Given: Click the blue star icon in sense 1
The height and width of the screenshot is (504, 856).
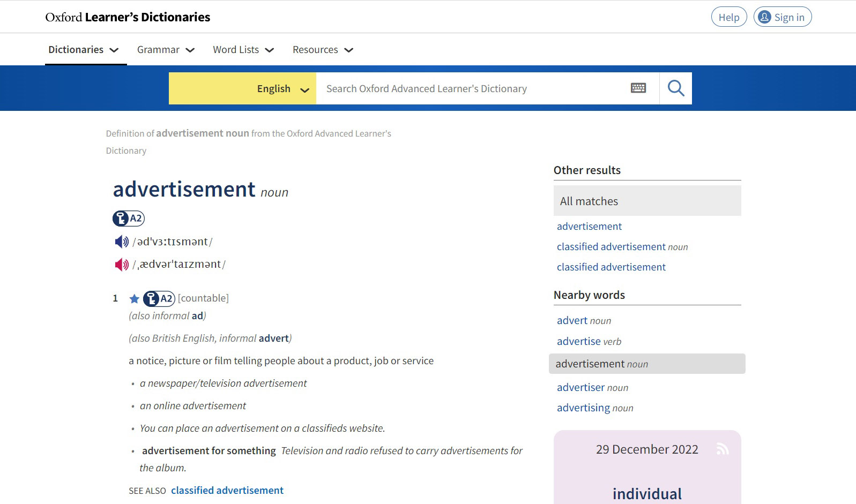Looking at the screenshot, I should [135, 298].
